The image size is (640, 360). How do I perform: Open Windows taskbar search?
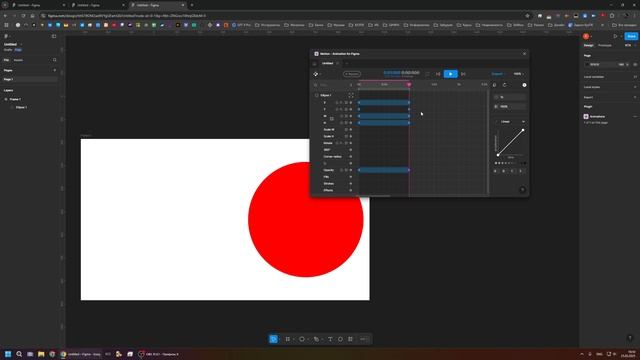coord(19,354)
